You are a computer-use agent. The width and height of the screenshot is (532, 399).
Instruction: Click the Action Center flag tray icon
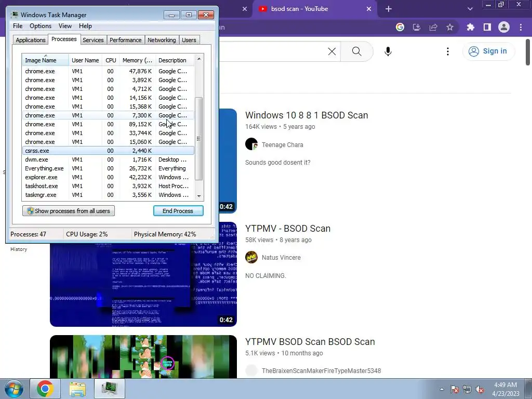click(454, 389)
